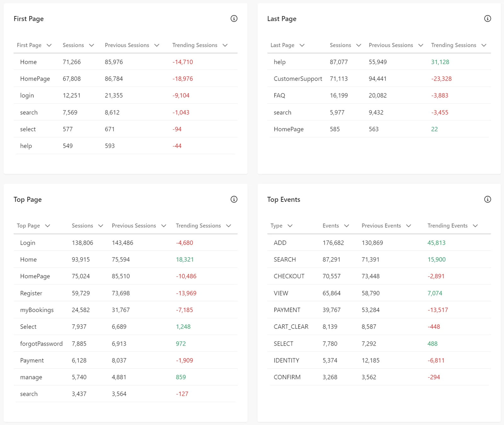Image resolution: width=504 pixels, height=425 pixels.
Task: Expand Sessions chevron in Last Page table
Action: tap(358, 45)
